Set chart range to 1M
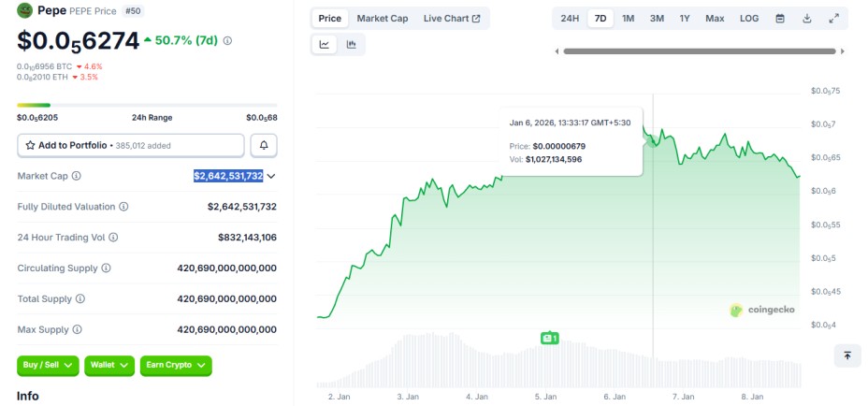Viewport: 868px width, 406px height. click(629, 19)
